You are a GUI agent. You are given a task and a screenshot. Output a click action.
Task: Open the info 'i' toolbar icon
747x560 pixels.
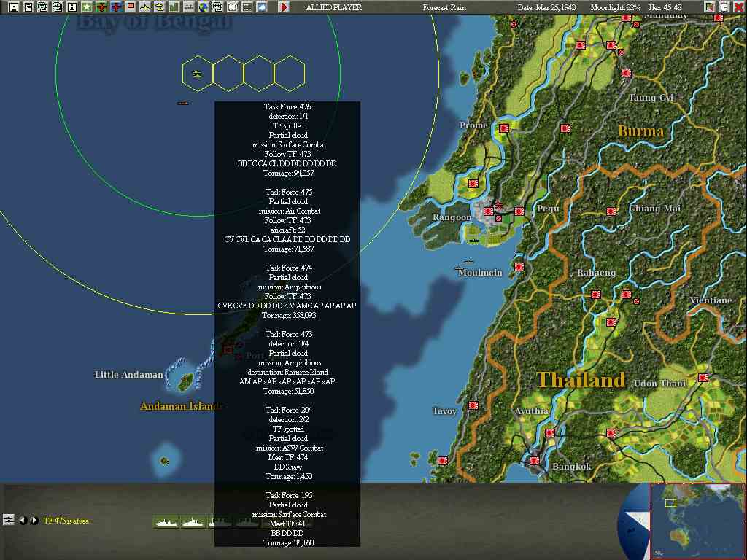[x=72, y=7]
